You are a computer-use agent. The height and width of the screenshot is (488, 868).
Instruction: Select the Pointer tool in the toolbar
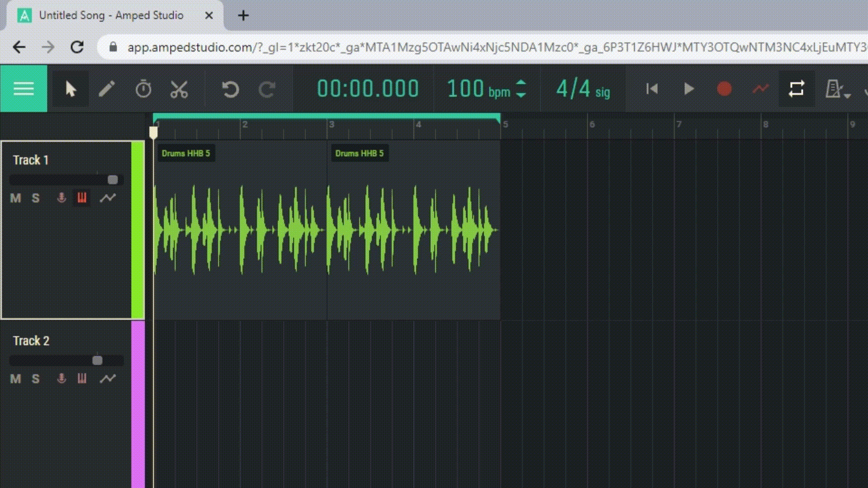coord(71,89)
